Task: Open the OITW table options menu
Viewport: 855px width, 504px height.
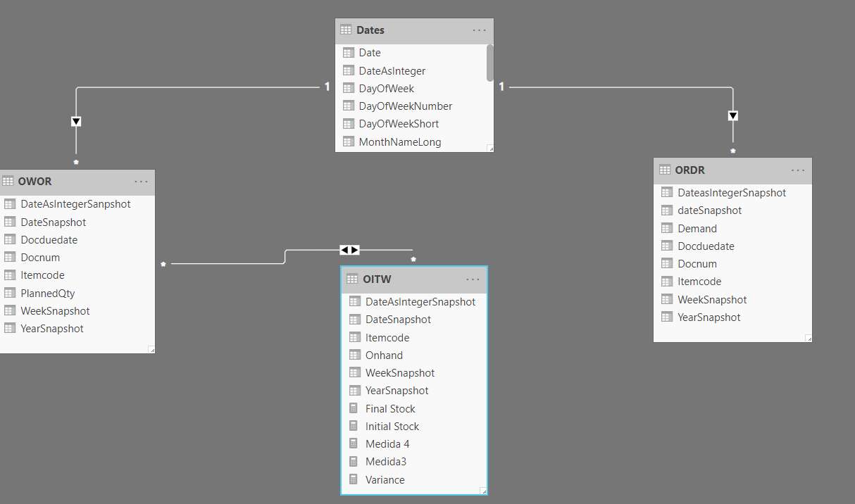Action: pyautogui.click(x=473, y=279)
